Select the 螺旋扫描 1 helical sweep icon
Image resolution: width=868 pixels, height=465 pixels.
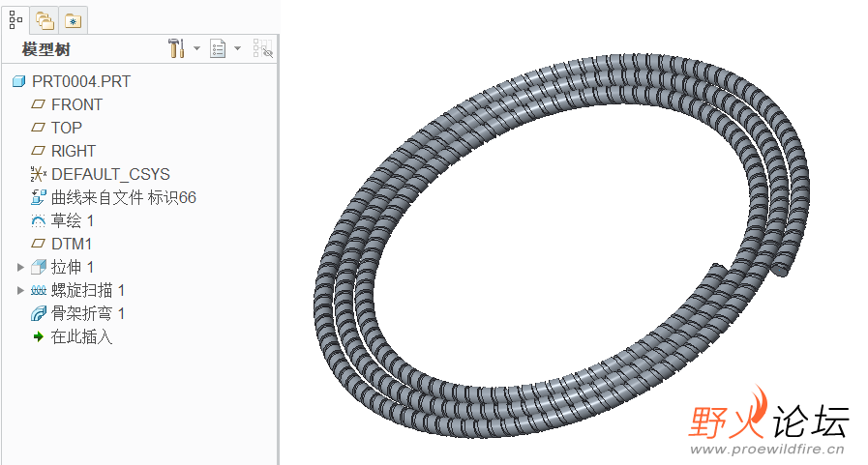[38, 290]
